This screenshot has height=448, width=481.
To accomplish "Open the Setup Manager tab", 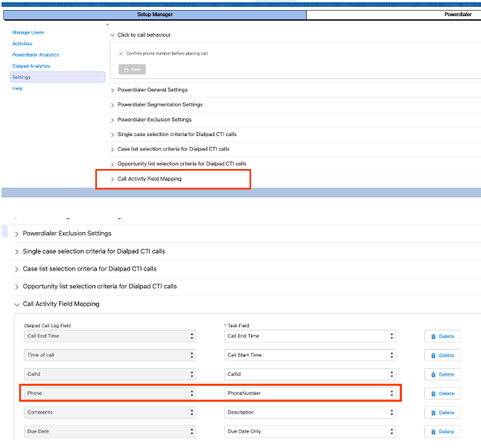I will 155,15.
